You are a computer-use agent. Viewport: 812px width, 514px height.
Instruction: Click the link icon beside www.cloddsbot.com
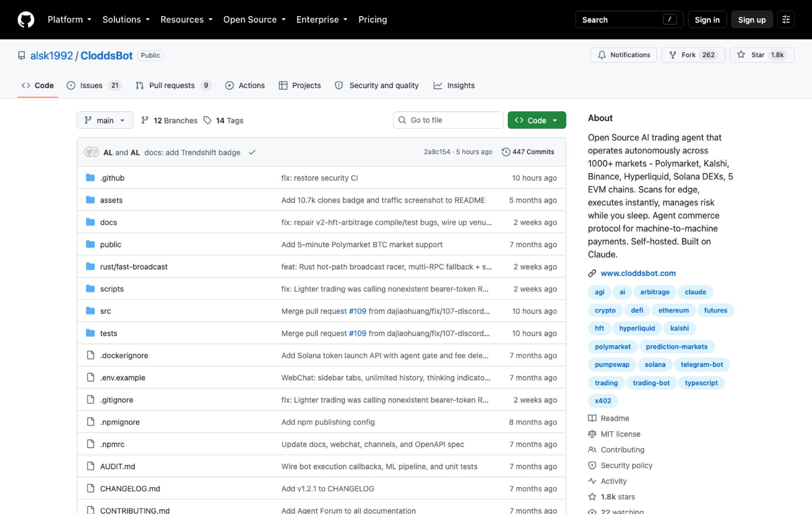coord(592,273)
